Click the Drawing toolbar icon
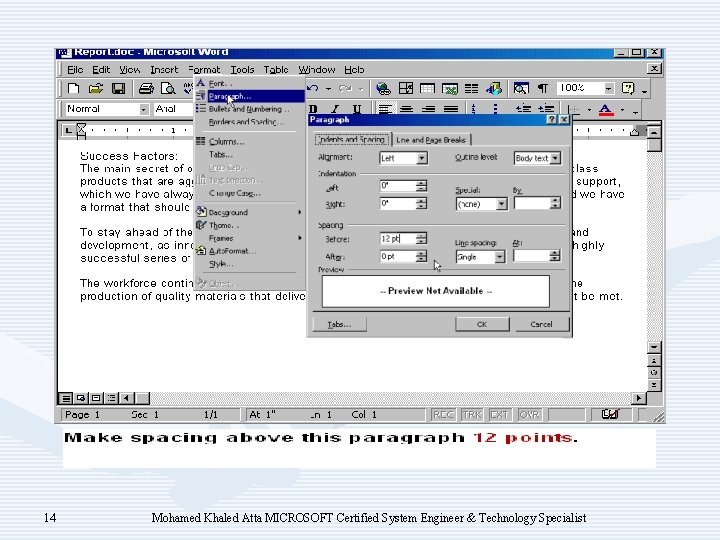This screenshot has height=540, width=720. [x=494, y=88]
